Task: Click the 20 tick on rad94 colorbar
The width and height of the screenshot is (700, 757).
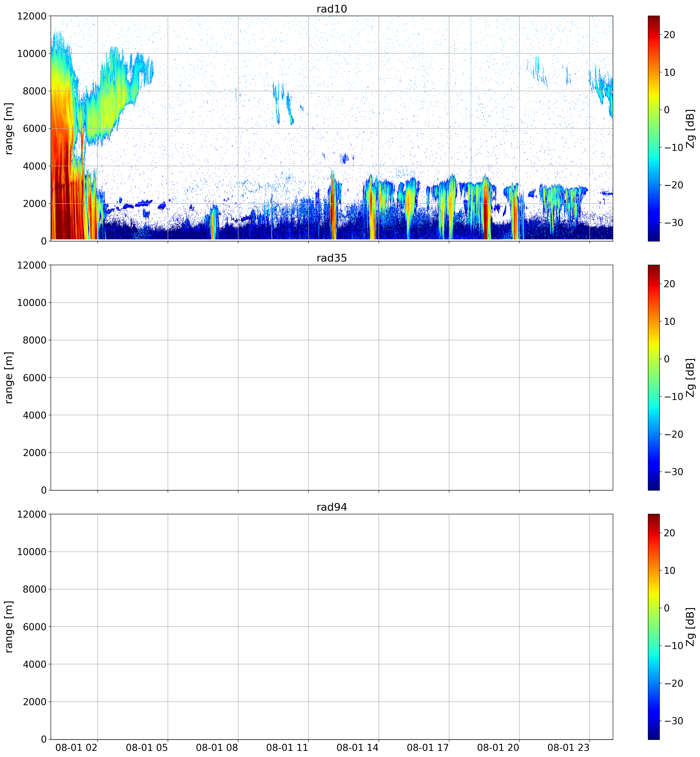Action: pos(670,533)
